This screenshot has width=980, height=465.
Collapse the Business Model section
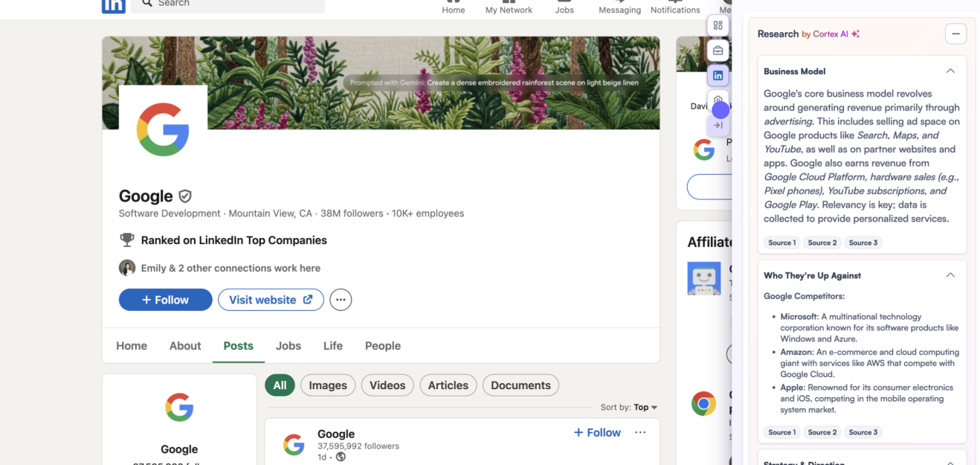(x=950, y=71)
